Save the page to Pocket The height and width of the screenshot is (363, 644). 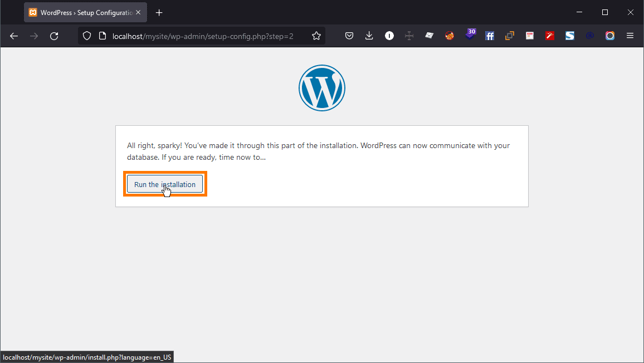click(x=349, y=36)
